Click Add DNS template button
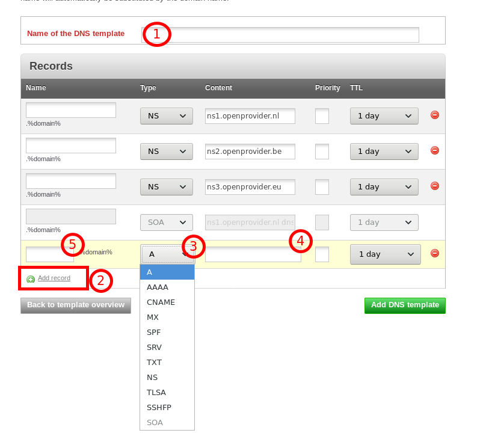492x448 pixels. coord(405,305)
